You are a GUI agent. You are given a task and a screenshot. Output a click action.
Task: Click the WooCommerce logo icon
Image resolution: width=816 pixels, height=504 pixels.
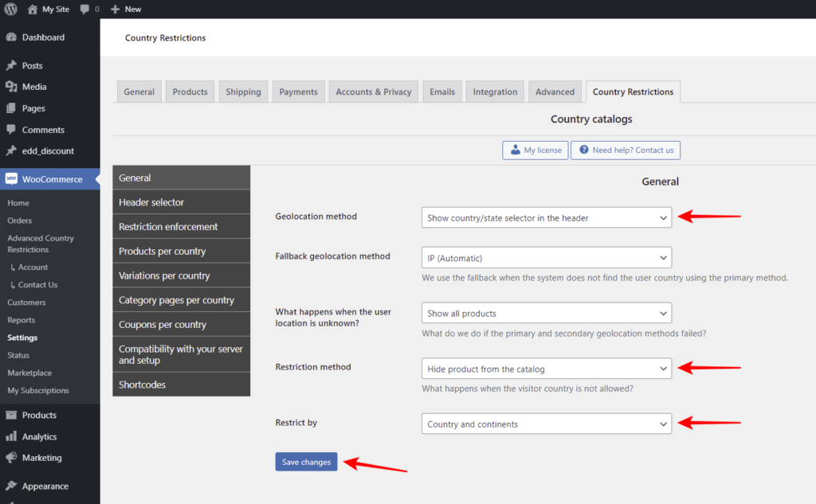coord(11,179)
